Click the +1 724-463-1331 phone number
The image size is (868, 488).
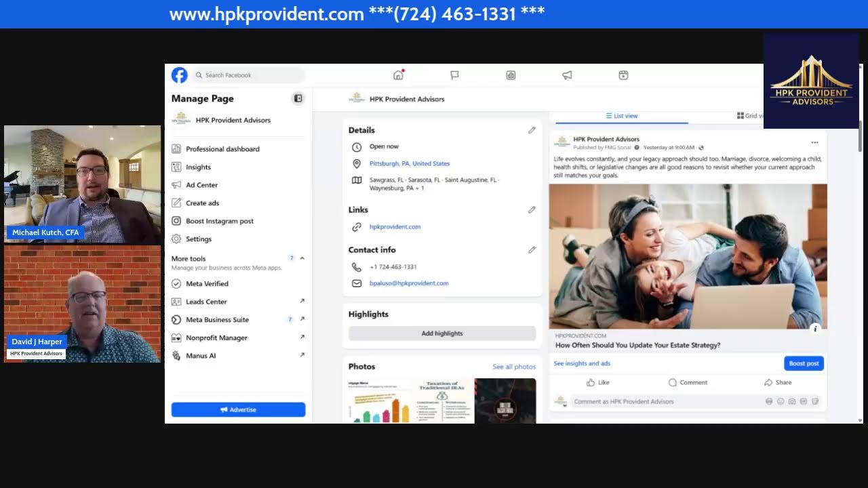coord(393,267)
